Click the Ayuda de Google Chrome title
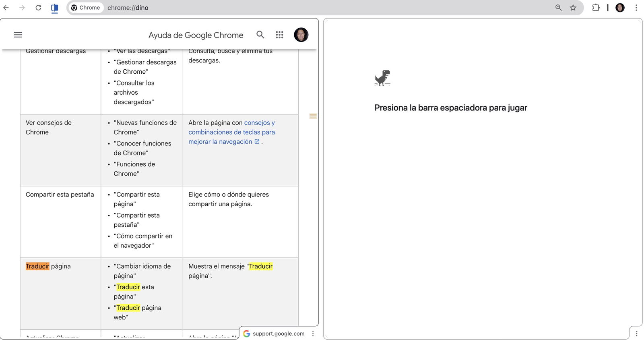This screenshot has width=644, height=340. click(x=196, y=35)
